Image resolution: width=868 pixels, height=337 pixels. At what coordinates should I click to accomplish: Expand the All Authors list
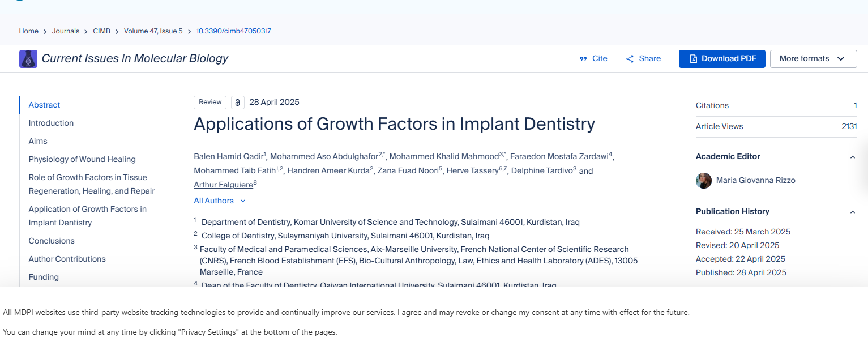[x=220, y=201]
